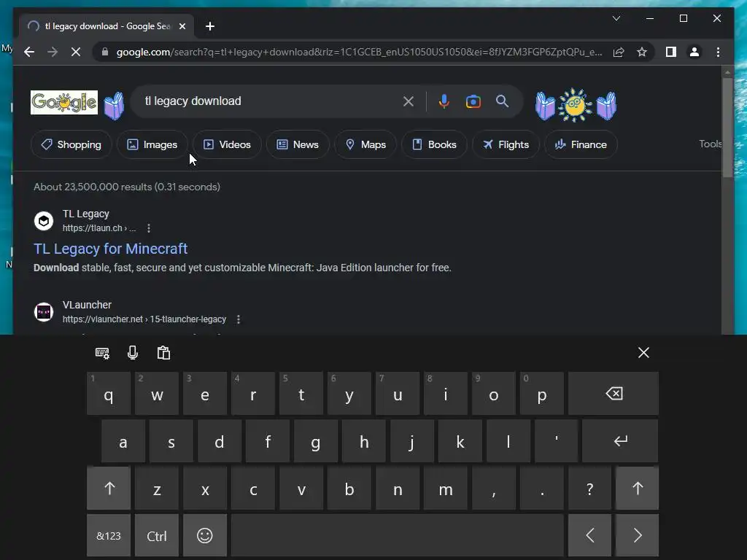Open the emoji panel key

click(x=205, y=535)
